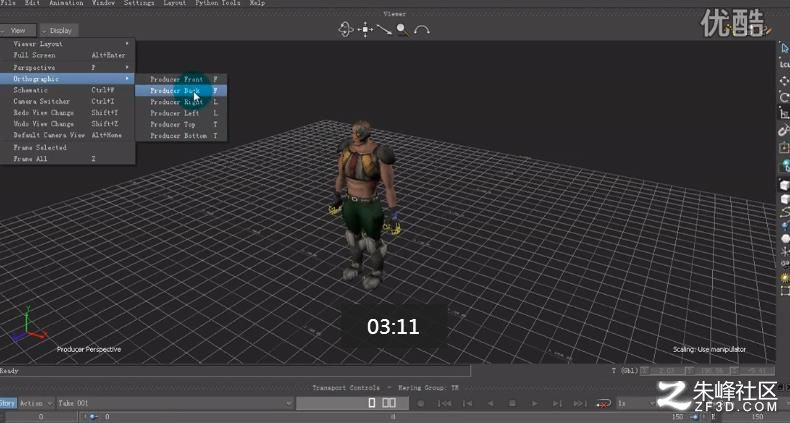Select Producer Top orthographic view

[181, 124]
